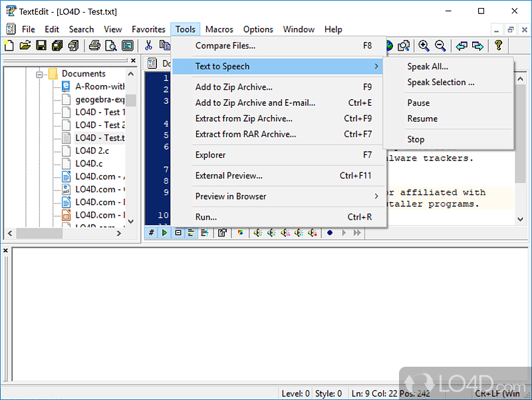Open the Edit menu
The width and height of the screenshot is (532, 400).
tap(52, 29)
